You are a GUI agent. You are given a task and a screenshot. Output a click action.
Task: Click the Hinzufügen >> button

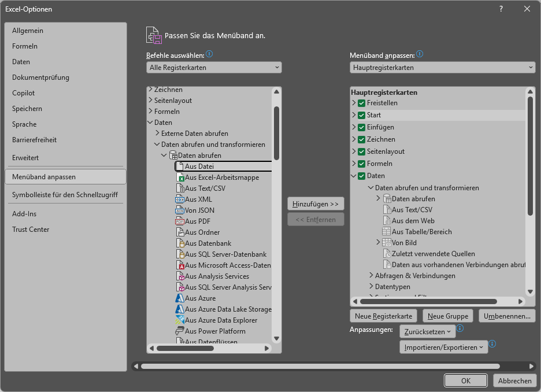[316, 204]
